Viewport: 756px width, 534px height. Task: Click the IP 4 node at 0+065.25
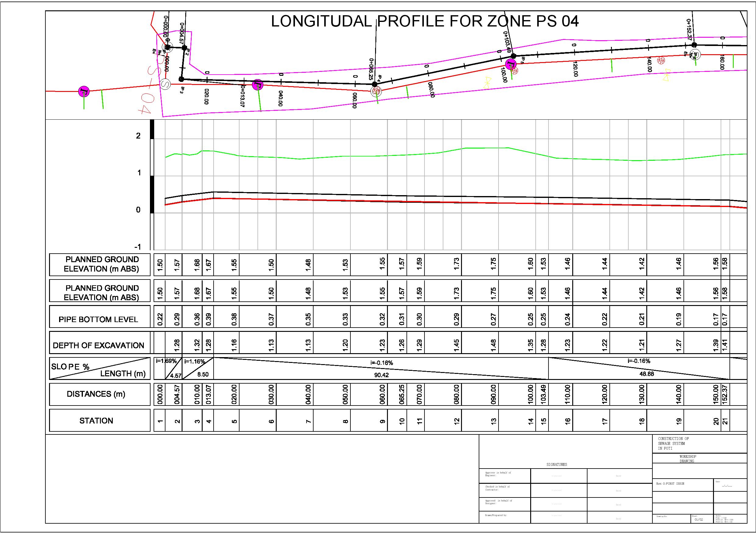[374, 84]
